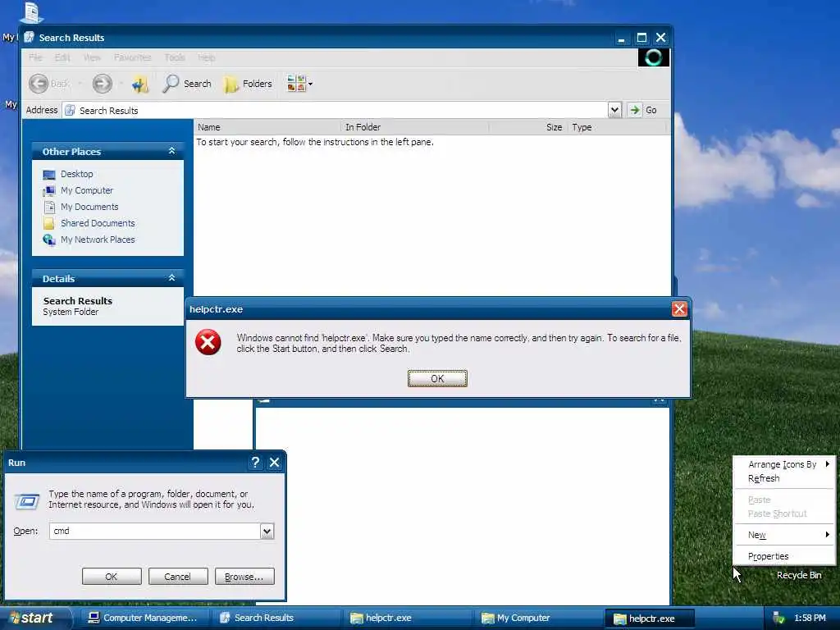
Task: Open the Shared Documents link
Action: [x=98, y=223]
